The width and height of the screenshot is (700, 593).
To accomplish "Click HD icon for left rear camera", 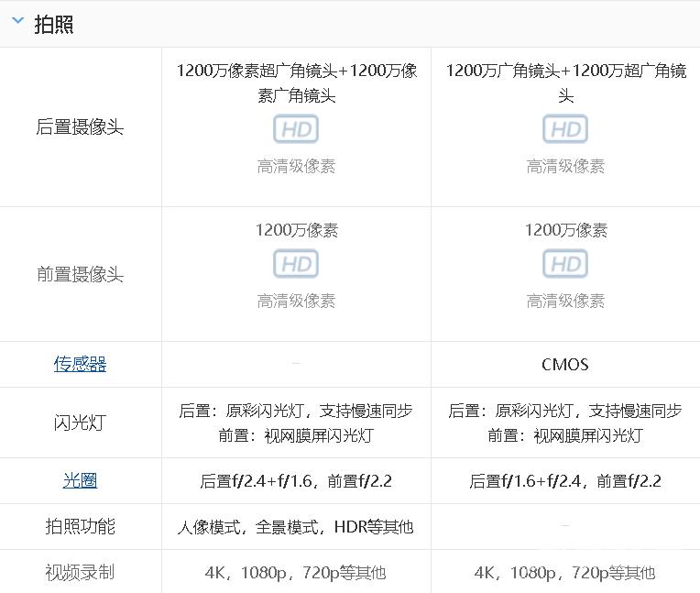I will coord(296,129).
